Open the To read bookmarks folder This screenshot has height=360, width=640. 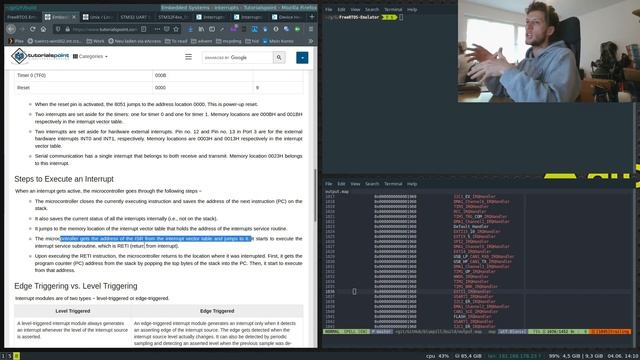(176, 41)
